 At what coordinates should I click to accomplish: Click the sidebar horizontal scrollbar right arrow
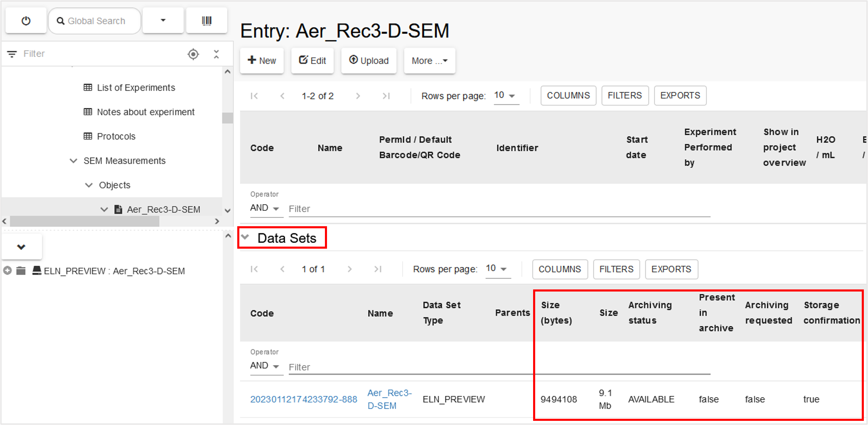coord(216,221)
